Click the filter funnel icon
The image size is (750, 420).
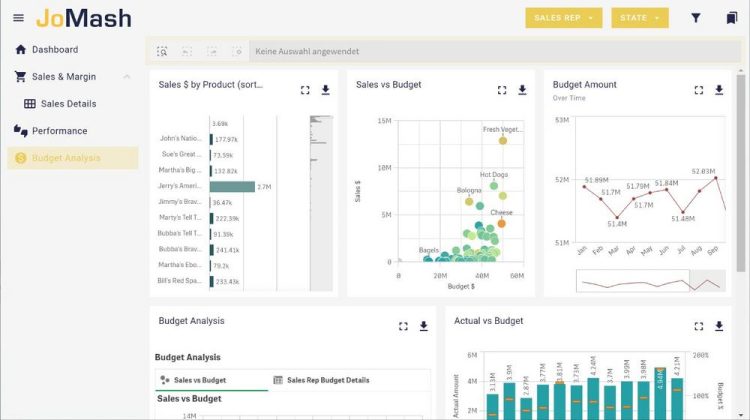click(x=696, y=18)
